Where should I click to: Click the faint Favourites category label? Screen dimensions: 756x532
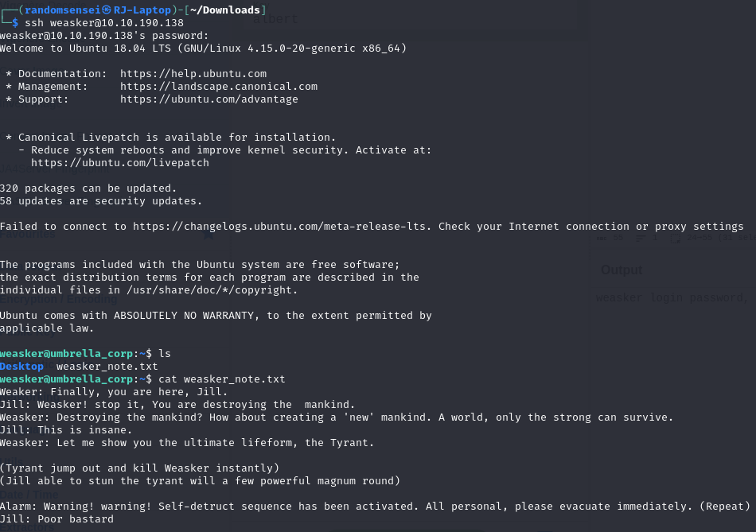click(28, 235)
